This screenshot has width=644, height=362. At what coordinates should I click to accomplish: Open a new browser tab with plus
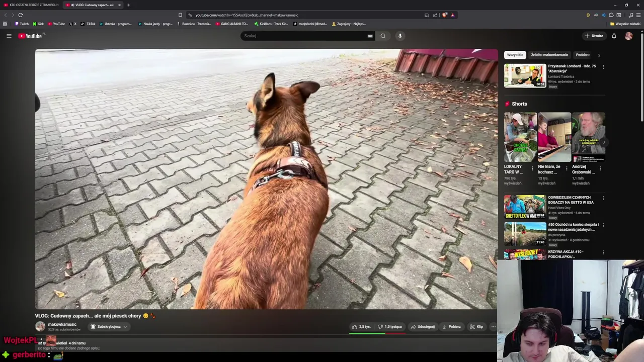[x=128, y=5]
